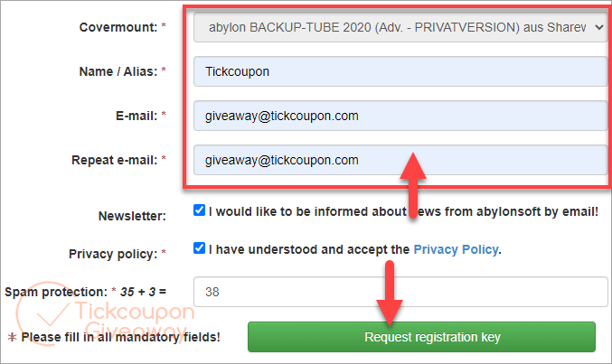Image resolution: width=612 pixels, height=364 pixels.
Task: Uncheck the Newsletter checkbox
Action: [200, 210]
